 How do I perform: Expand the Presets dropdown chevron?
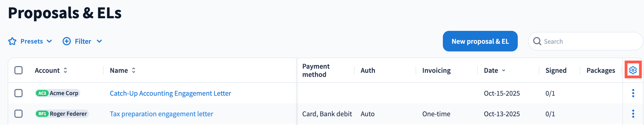(50, 41)
